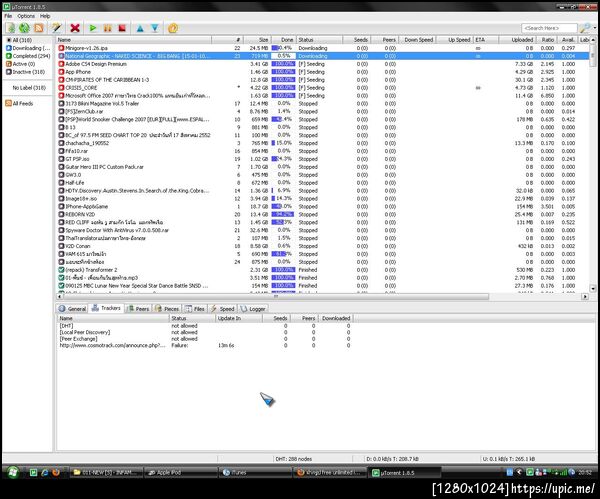This screenshot has height=499, width=600.
Task: Switch to the Trackers tab
Action: click(x=106, y=308)
